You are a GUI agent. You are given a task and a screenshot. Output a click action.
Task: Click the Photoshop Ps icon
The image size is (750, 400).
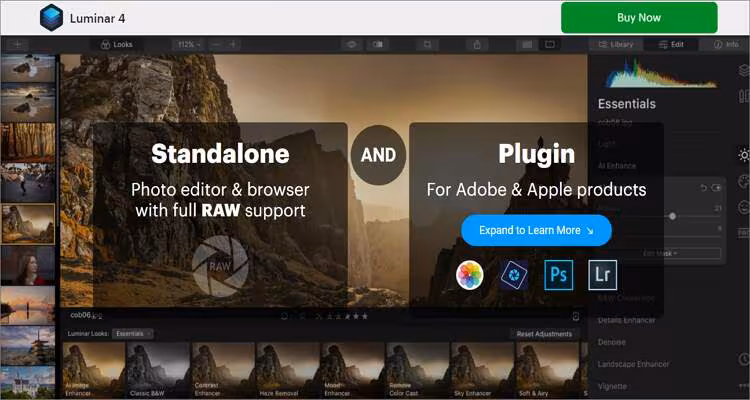pyautogui.click(x=559, y=275)
